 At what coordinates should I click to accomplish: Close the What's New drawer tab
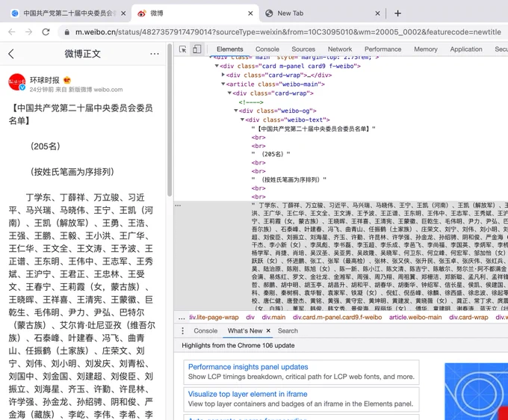268,330
